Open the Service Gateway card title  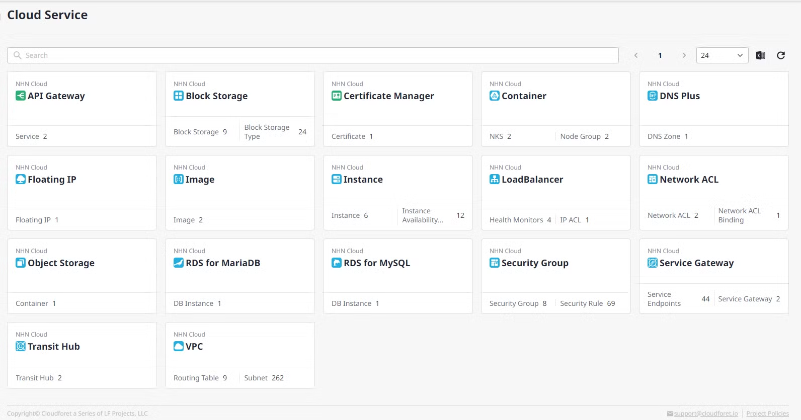click(697, 263)
